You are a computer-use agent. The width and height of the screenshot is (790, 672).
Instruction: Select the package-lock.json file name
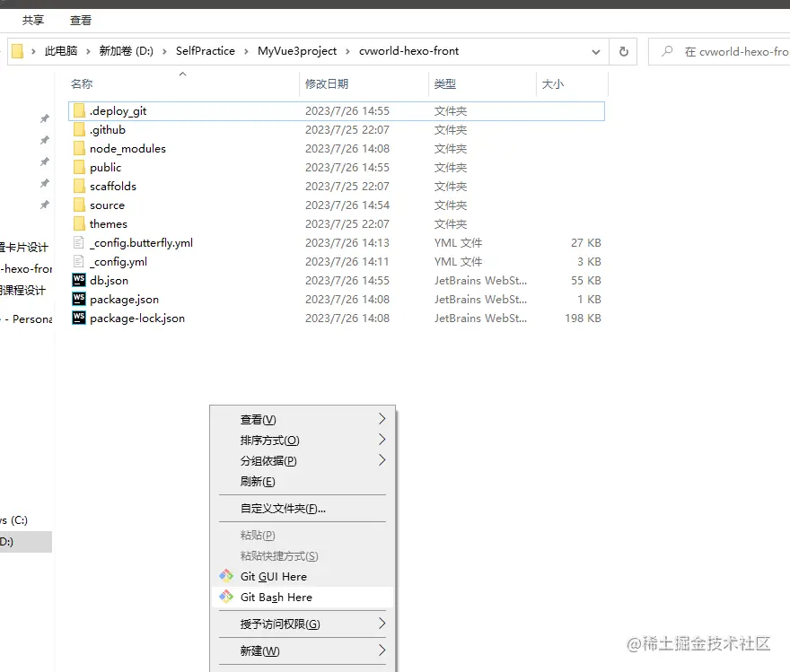(137, 319)
